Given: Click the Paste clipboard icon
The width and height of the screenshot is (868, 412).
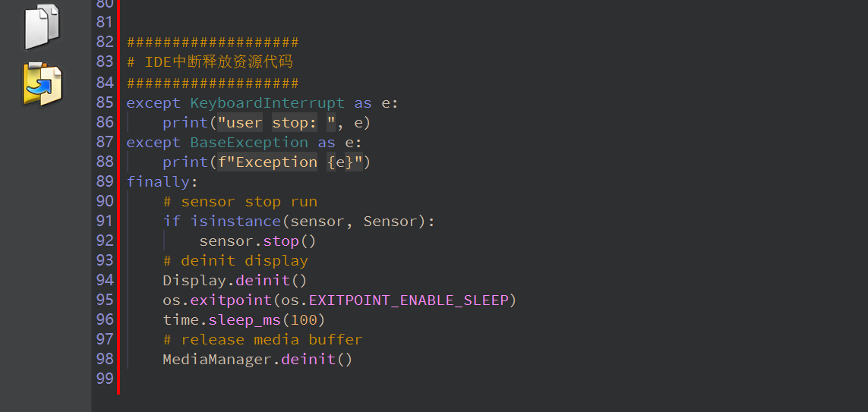Looking at the screenshot, I should (42, 83).
